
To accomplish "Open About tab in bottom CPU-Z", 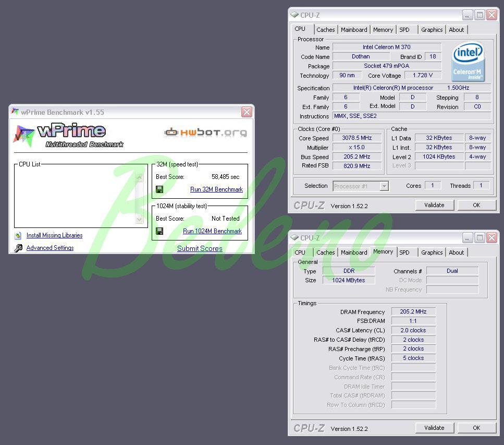I will click(x=457, y=252).
